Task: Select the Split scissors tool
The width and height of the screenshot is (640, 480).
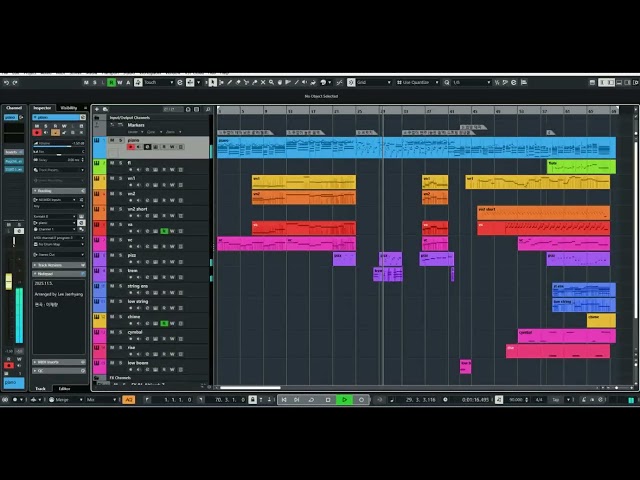Action: click(x=246, y=82)
